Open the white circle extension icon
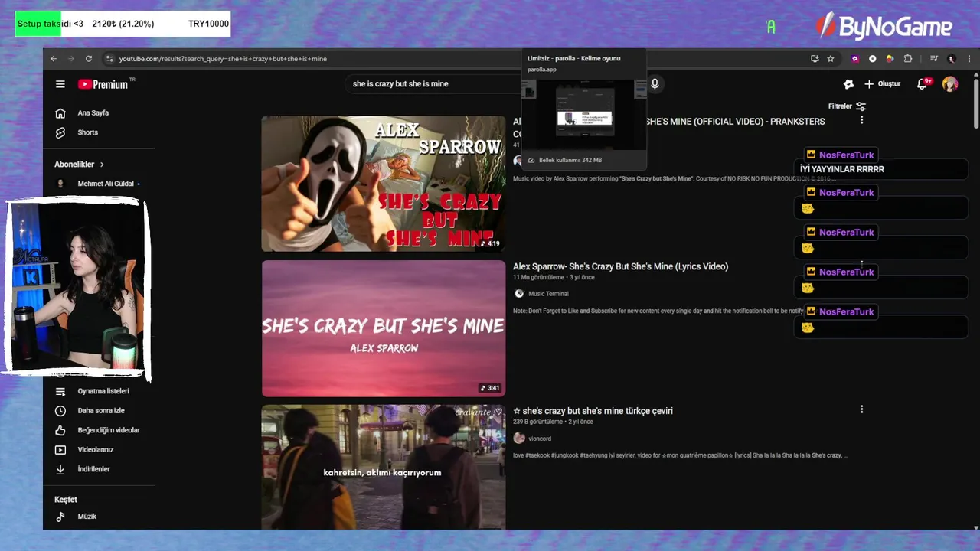980x551 pixels. pyautogui.click(x=873, y=59)
